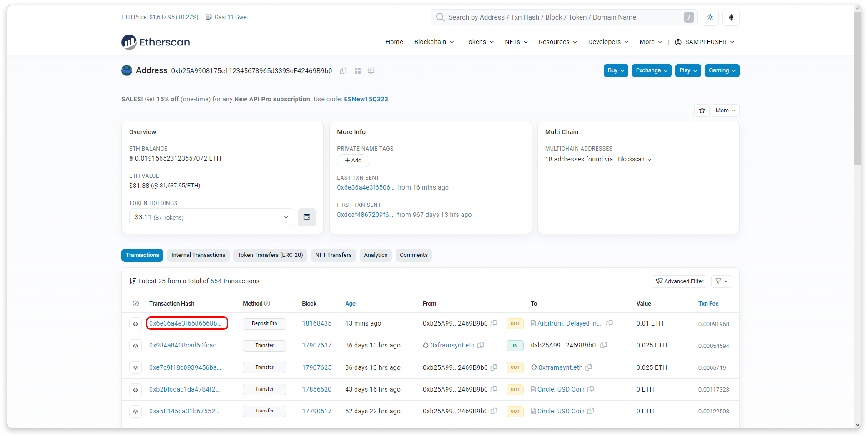
Task: Switch to Internal Transactions tab
Action: pos(198,255)
